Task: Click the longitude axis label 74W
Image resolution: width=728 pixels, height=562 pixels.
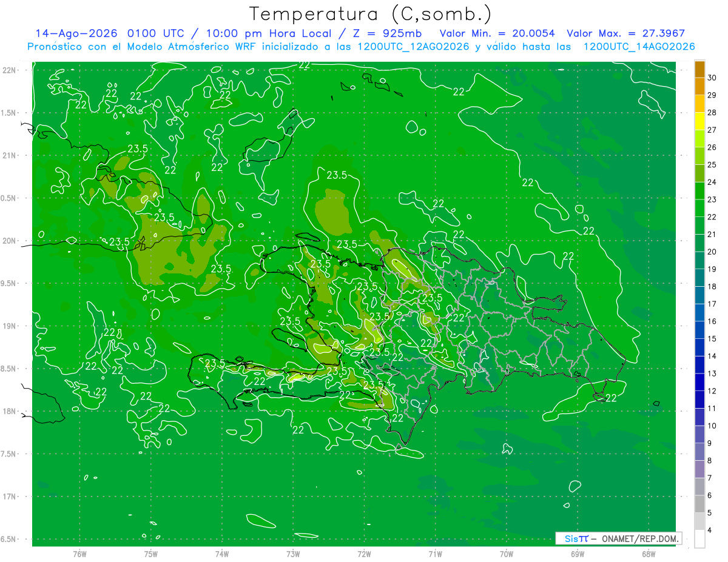Action: click(x=222, y=554)
